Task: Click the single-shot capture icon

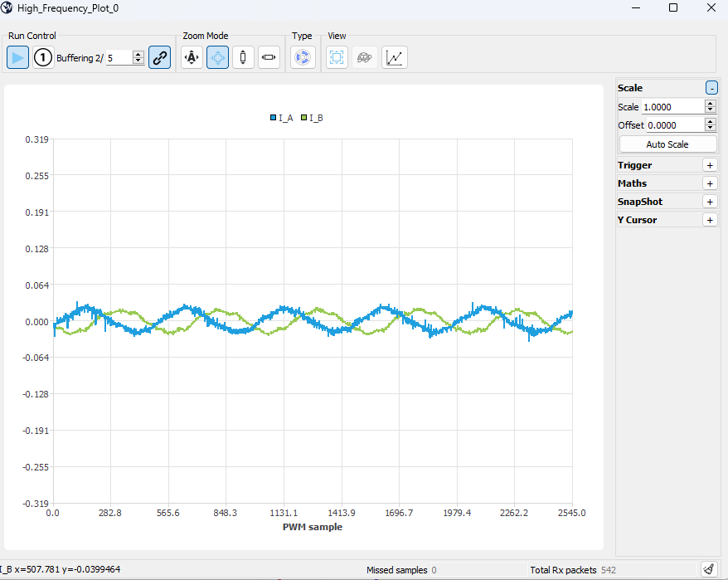Action: (43, 58)
